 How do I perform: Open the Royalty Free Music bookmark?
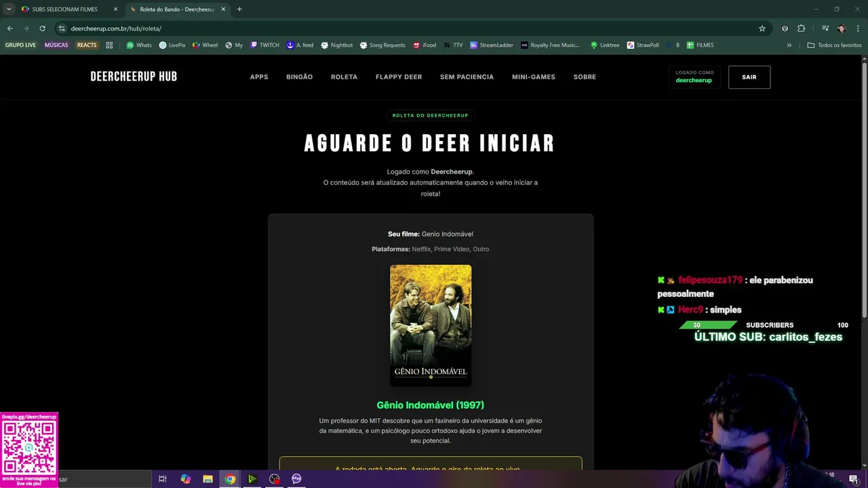click(551, 45)
